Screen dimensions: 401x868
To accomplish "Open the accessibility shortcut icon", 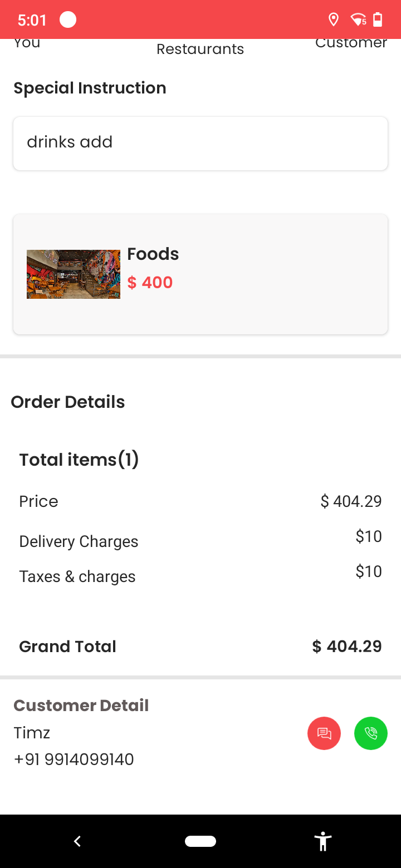I will [322, 841].
